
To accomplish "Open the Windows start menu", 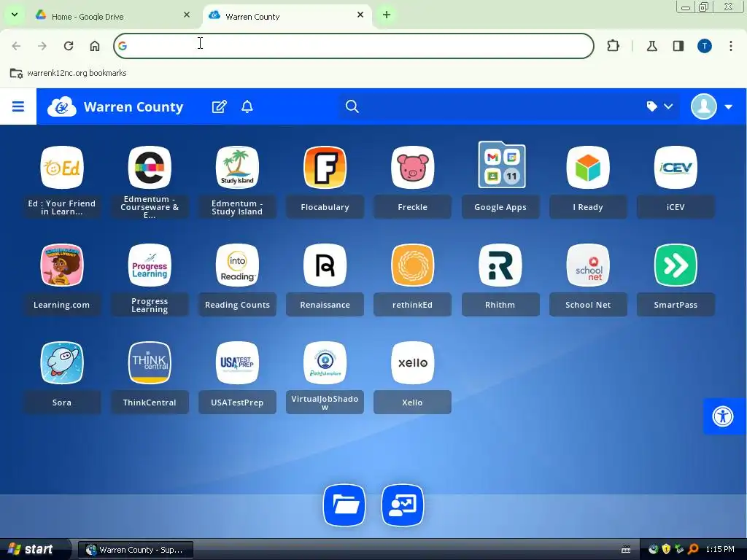I will 34,549.
